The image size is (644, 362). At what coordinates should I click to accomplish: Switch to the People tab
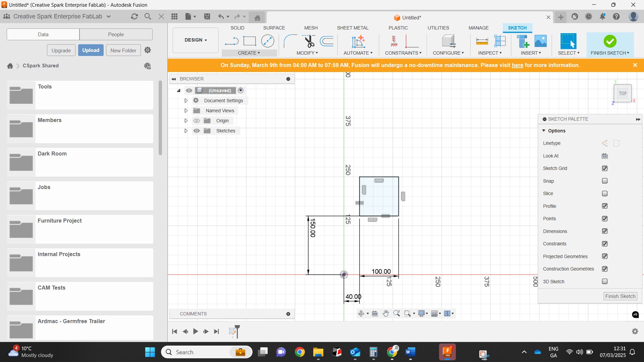coord(116,35)
